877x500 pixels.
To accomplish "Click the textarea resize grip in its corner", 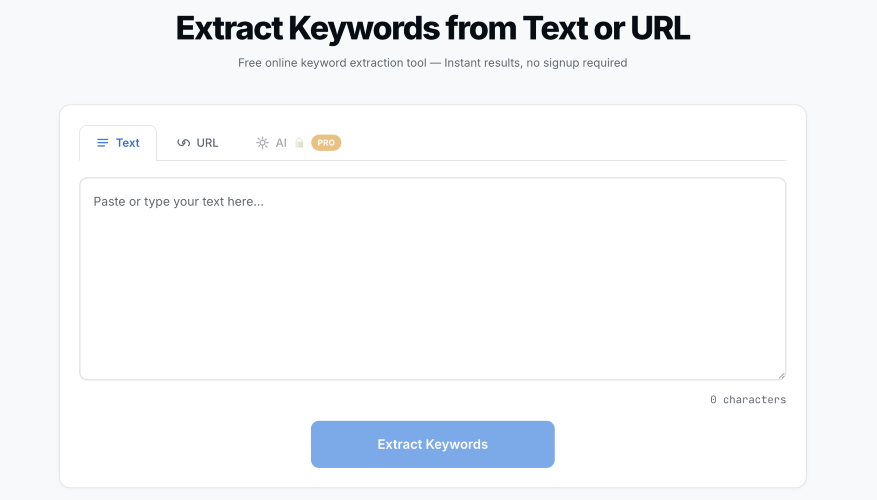I will tap(781, 376).
